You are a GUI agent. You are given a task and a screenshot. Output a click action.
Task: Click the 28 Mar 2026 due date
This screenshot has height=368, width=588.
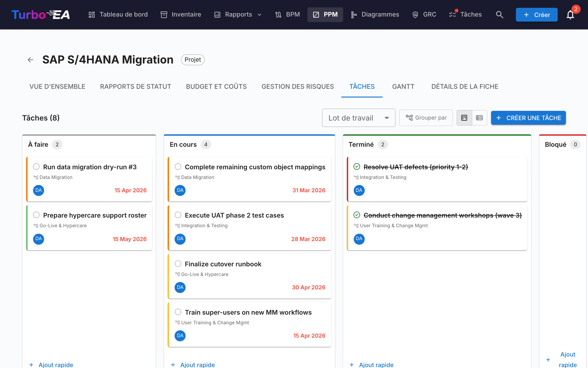pyautogui.click(x=308, y=239)
